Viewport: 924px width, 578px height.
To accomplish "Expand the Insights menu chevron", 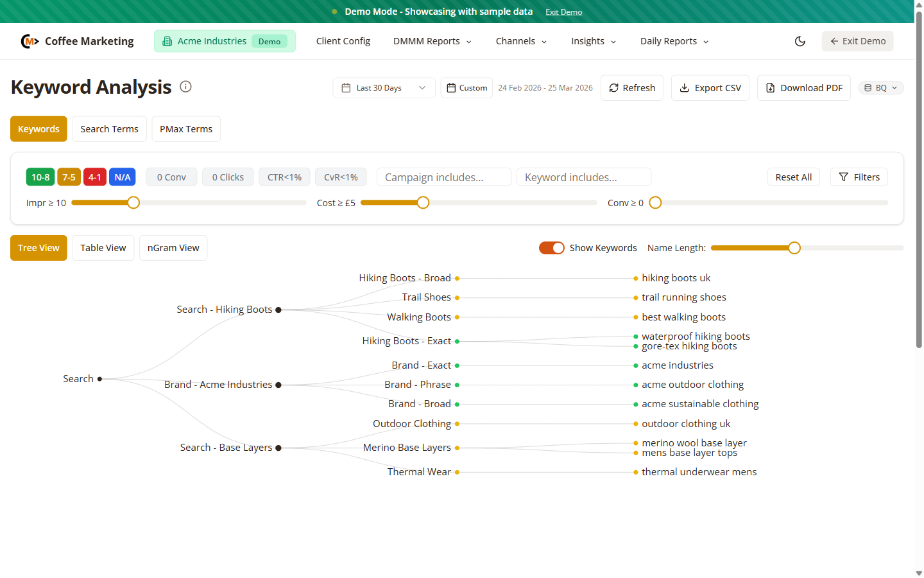I will point(613,42).
